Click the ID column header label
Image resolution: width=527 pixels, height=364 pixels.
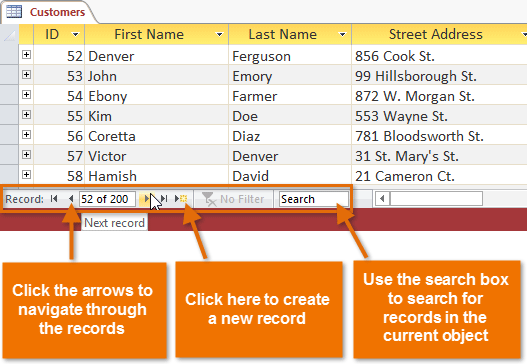tap(52, 34)
